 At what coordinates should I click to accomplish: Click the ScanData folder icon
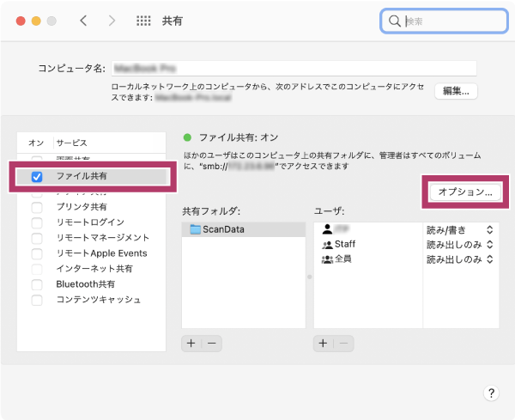[196, 229]
